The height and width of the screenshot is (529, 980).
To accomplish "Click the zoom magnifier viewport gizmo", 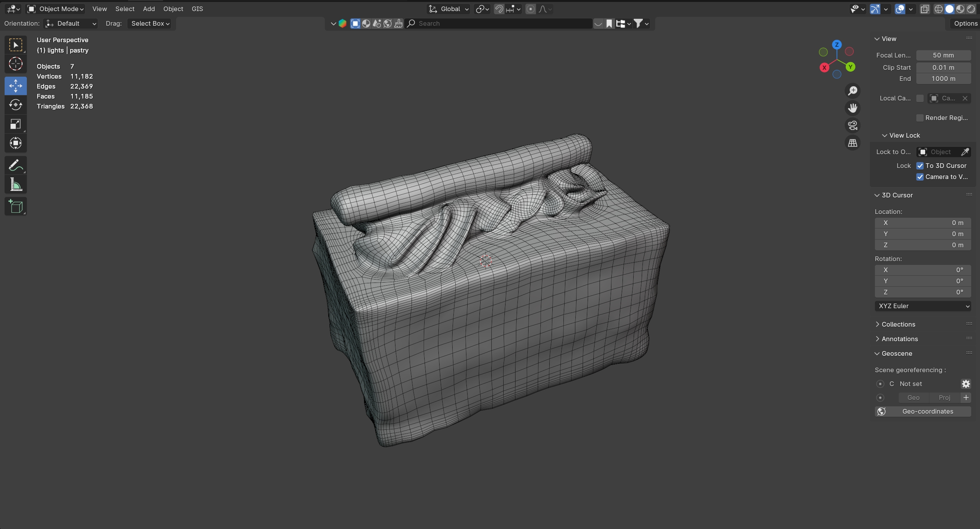I will pos(852,91).
